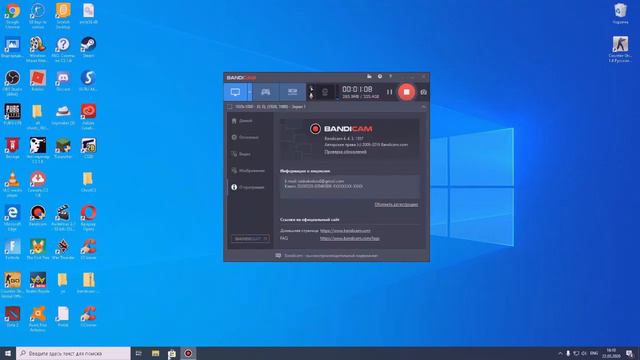Stop recording with the red button
640x360 pixels.
point(406,92)
